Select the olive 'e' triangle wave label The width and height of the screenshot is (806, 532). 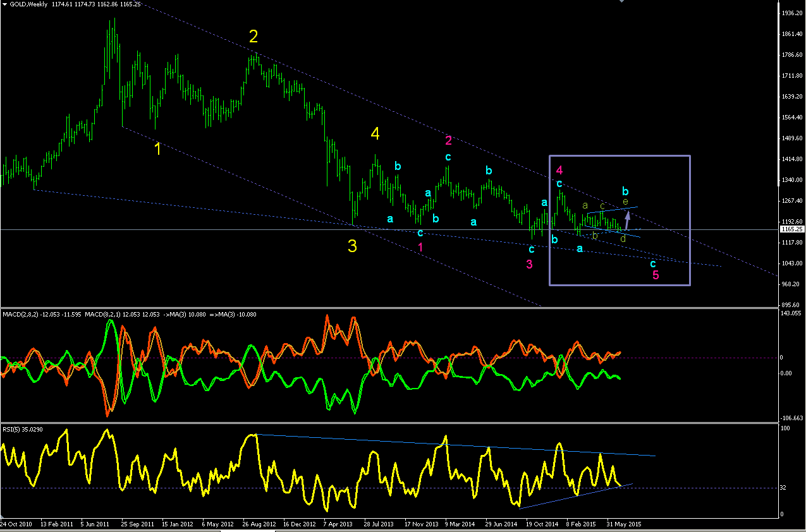tap(625, 202)
